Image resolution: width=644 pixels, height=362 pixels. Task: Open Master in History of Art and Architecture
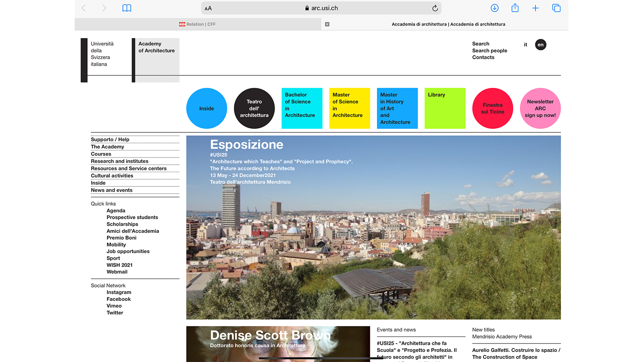click(397, 108)
